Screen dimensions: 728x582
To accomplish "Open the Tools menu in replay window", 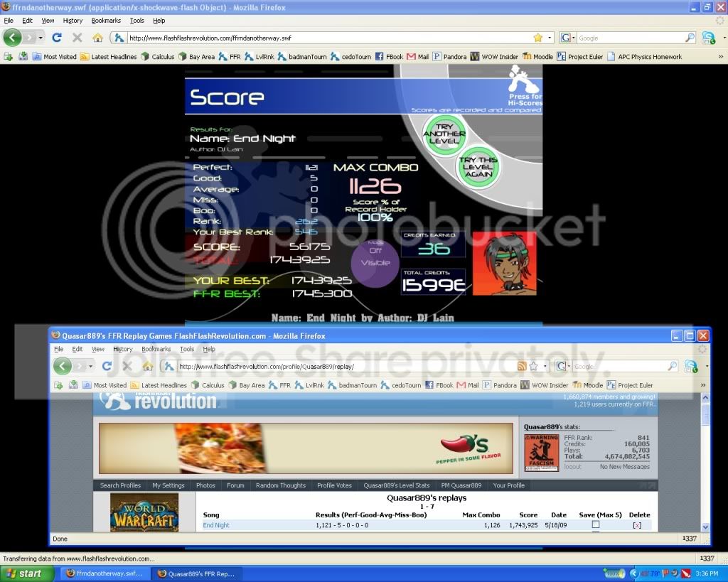I will pos(187,349).
